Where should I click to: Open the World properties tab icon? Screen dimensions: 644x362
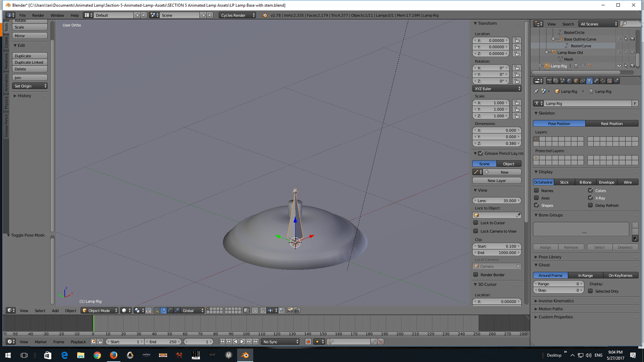[x=569, y=81]
